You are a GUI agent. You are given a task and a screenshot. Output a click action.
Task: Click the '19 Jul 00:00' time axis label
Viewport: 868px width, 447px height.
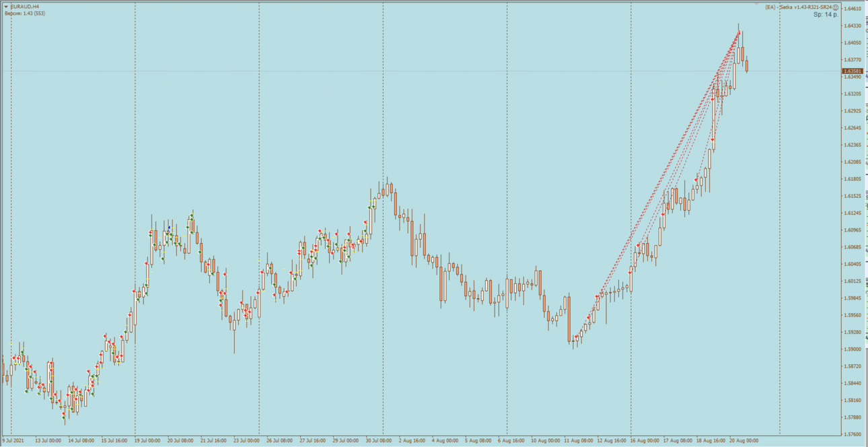(x=147, y=441)
